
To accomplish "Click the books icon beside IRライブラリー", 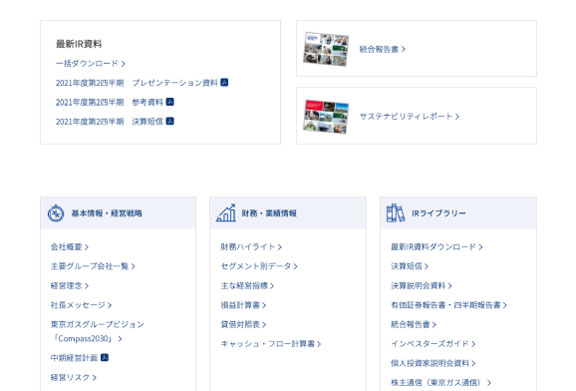I will pyautogui.click(x=396, y=213).
